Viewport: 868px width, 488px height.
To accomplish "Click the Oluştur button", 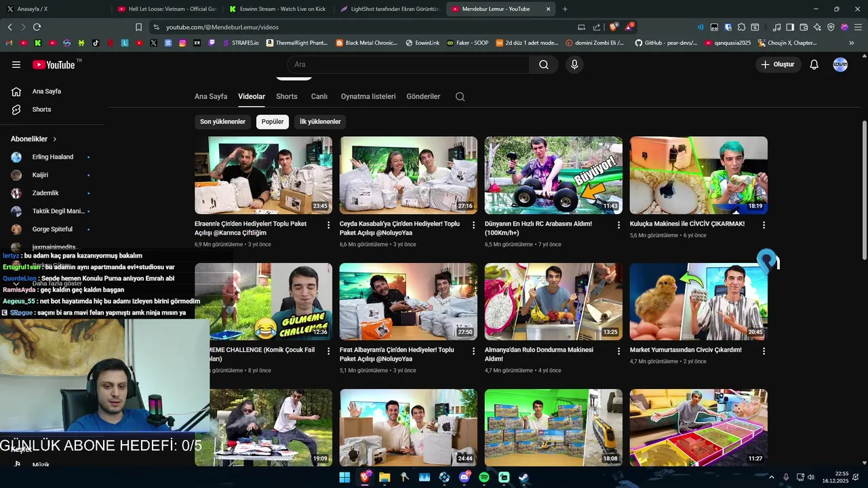I will pyautogui.click(x=778, y=64).
